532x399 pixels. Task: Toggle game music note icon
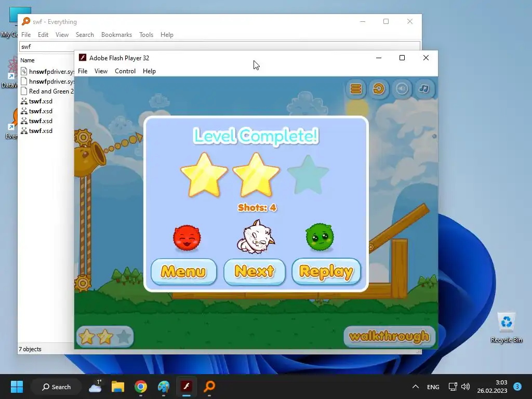click(424, 89)
